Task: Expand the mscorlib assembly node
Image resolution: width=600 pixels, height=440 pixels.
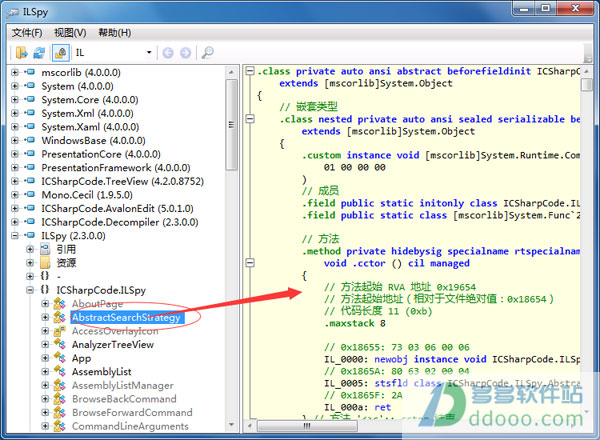Action: click(15, 72)
